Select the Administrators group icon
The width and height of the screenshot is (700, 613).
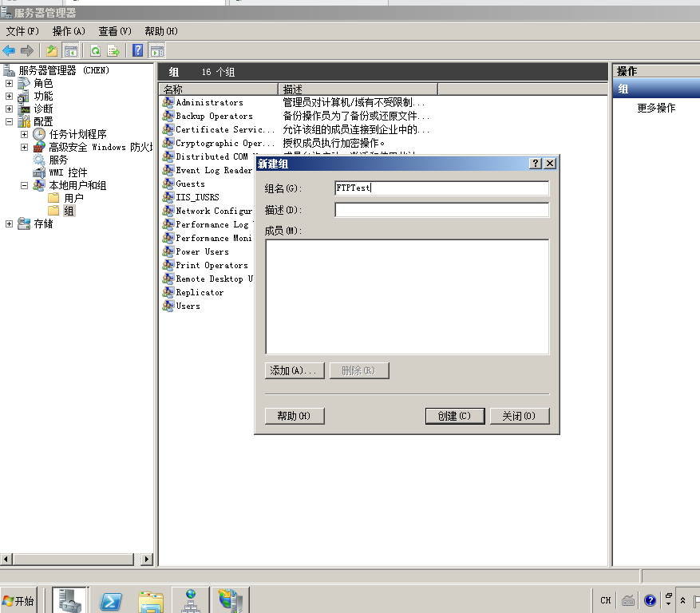click(168, 102)
